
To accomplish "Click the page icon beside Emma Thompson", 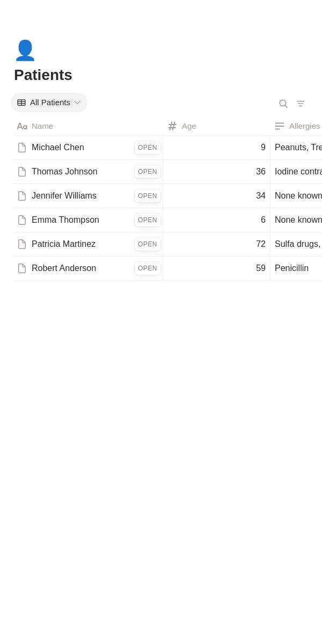I will pyautogui.click(x=22, y=220).
